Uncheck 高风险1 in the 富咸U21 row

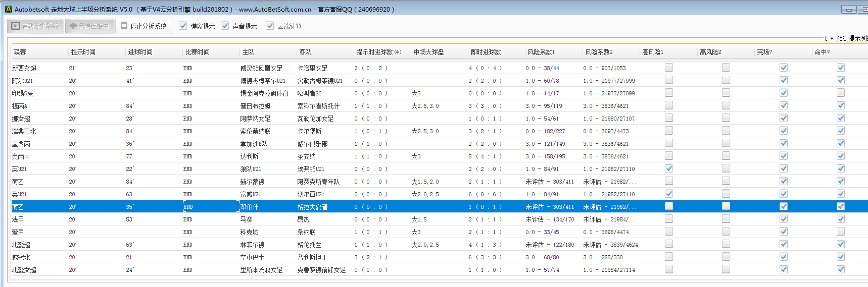coord(669,194)
